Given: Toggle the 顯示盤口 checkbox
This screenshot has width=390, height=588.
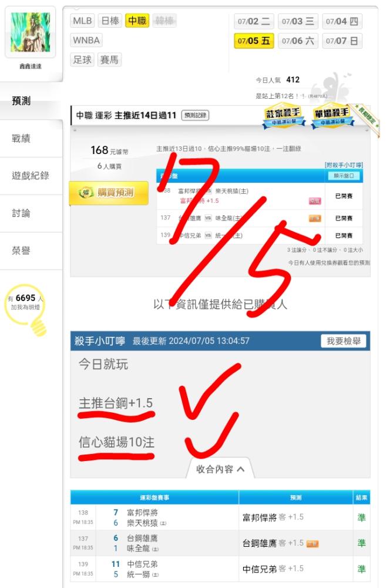Looking at the screenshot, I should click(x=344, y=175).
